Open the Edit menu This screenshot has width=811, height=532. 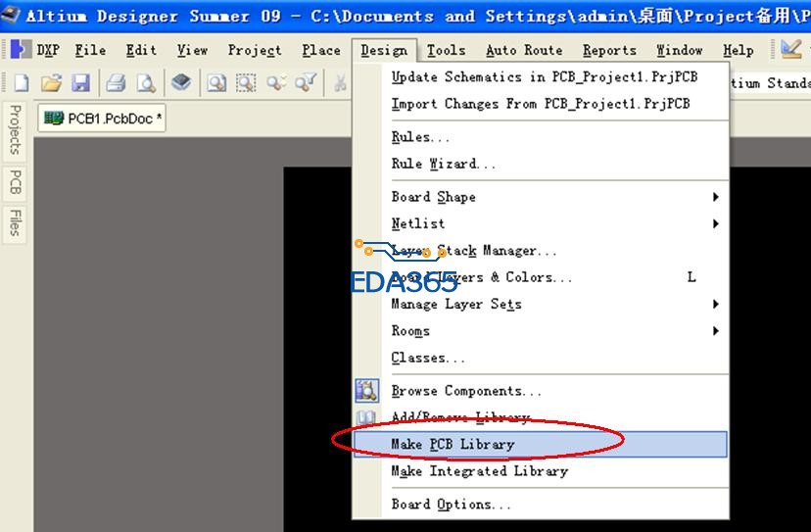(141, 50)
